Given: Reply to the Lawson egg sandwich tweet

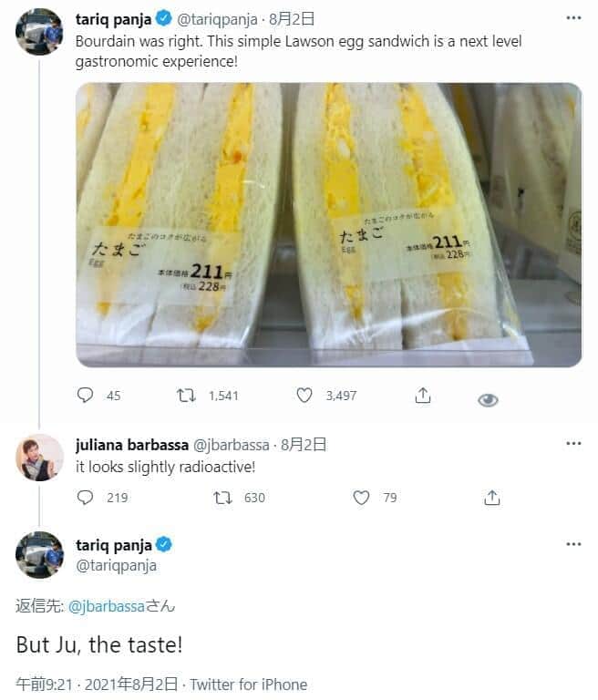Looking at the screenshot, I should [x=86, y=395].
